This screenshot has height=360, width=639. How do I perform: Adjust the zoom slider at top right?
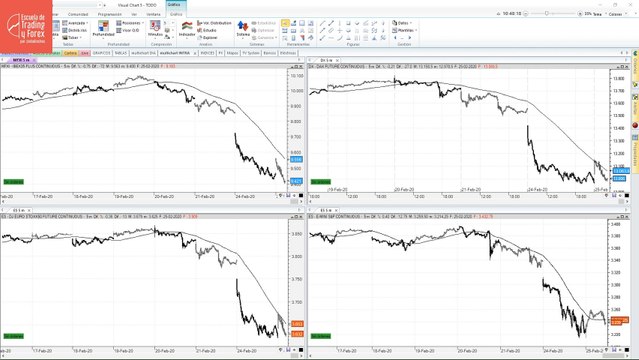click(x=546, y=14)
